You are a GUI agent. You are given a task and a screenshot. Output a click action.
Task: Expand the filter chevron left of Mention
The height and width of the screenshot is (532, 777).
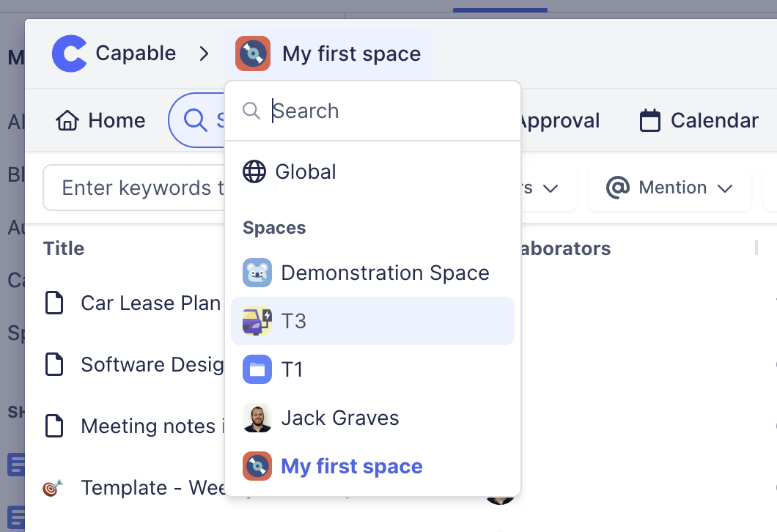[x=550, y=188]
